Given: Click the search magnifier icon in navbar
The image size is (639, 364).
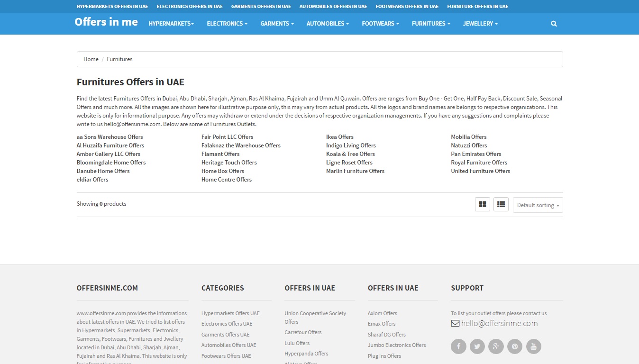Looking at the screenshot, I should [x=554, y=24].
